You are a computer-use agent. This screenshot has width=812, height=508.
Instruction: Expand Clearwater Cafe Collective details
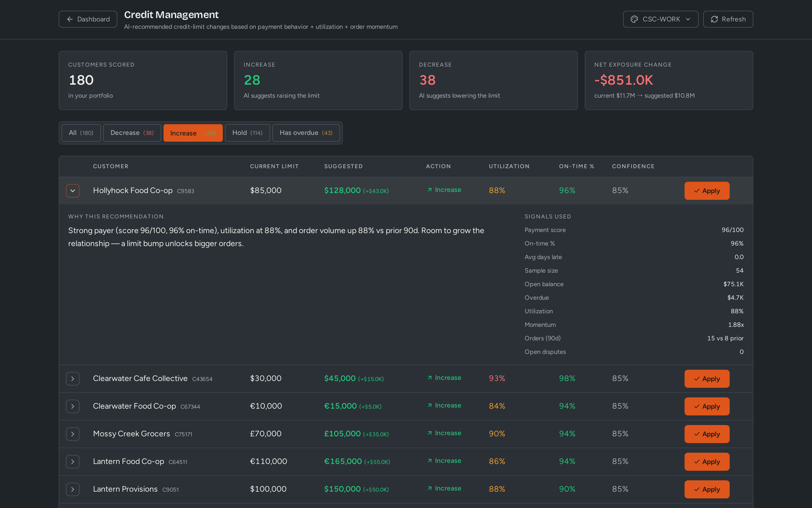(x=73, y=379)
